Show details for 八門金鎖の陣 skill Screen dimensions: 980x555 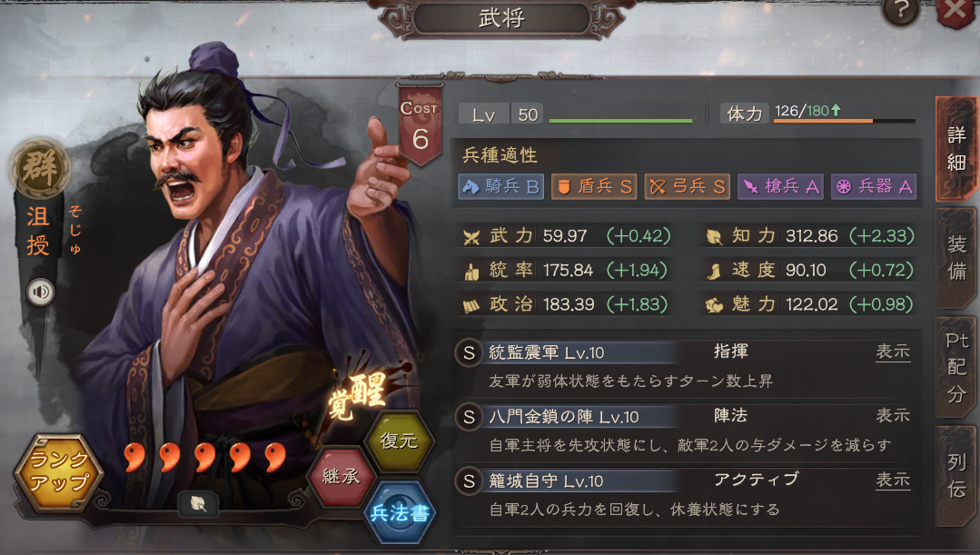pos(893,416)
